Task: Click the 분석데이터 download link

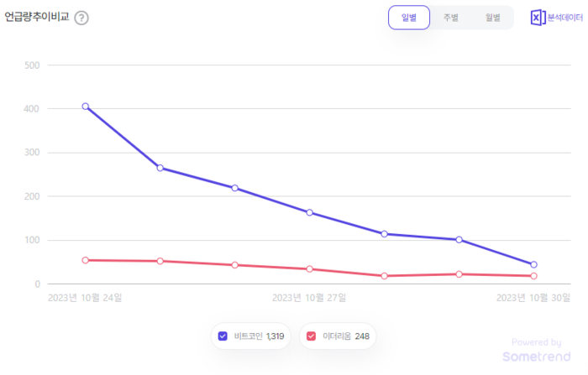Action: pos(564,18)
